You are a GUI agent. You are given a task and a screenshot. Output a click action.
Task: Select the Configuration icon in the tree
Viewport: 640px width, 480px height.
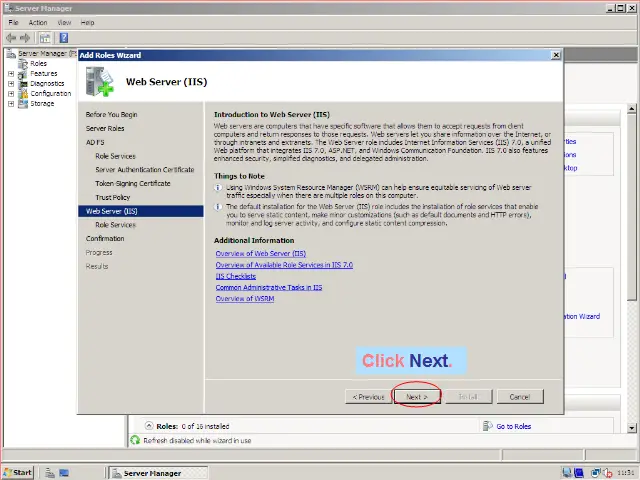coord(23,94)
